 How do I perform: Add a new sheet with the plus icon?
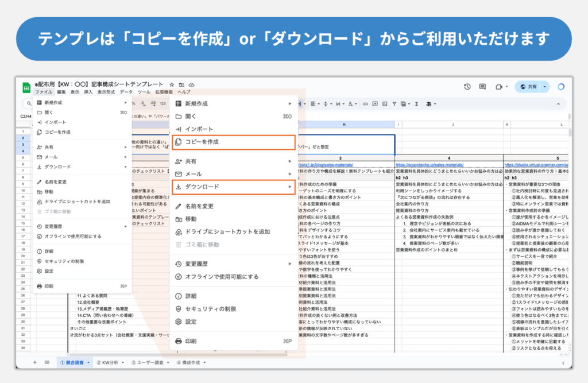(35, 362)
